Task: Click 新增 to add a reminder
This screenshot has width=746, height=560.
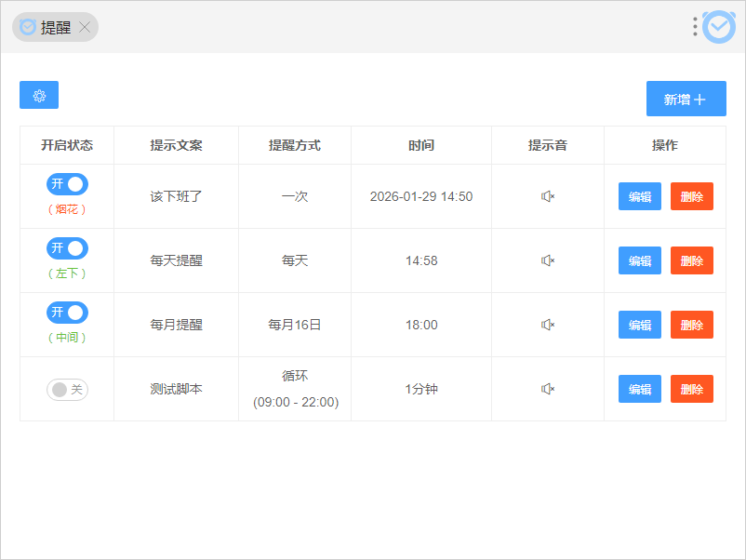Action: pyautogui.click(x=686, y=100)
